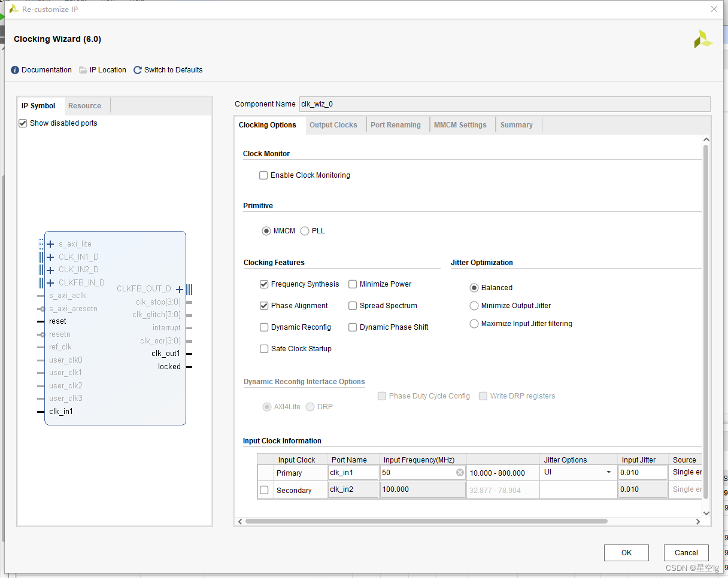The image size is (728, 578).
Task: Click the vertical scrollbar of the options panel
Action: click(706, 321)
